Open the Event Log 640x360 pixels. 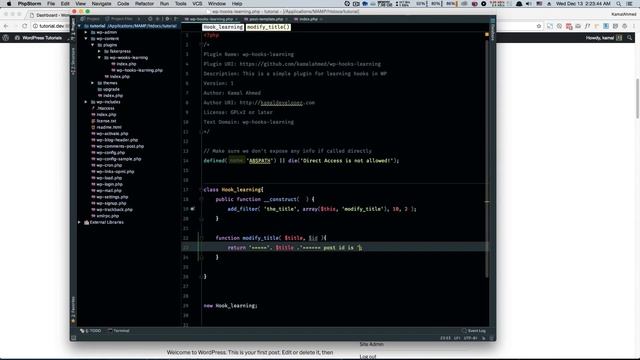pos(474,331)
